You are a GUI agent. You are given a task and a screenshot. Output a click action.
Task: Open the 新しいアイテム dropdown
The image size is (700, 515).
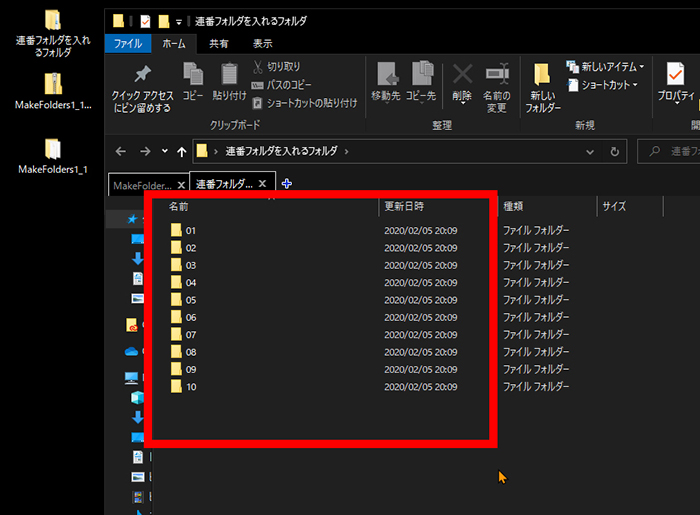coord(606,67)
